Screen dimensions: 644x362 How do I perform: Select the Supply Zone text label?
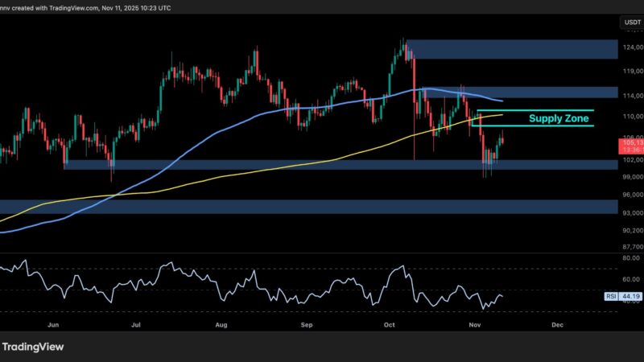pyautogui.click(x=559, y=118)
